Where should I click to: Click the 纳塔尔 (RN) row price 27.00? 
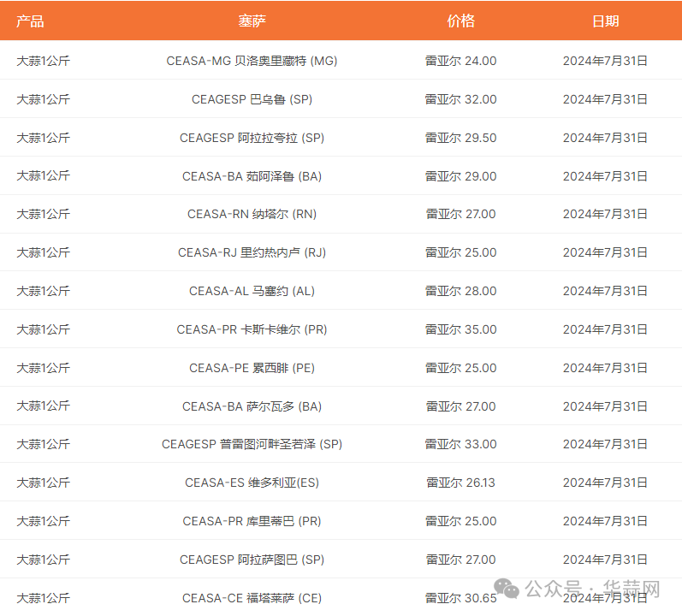(460, 214)
